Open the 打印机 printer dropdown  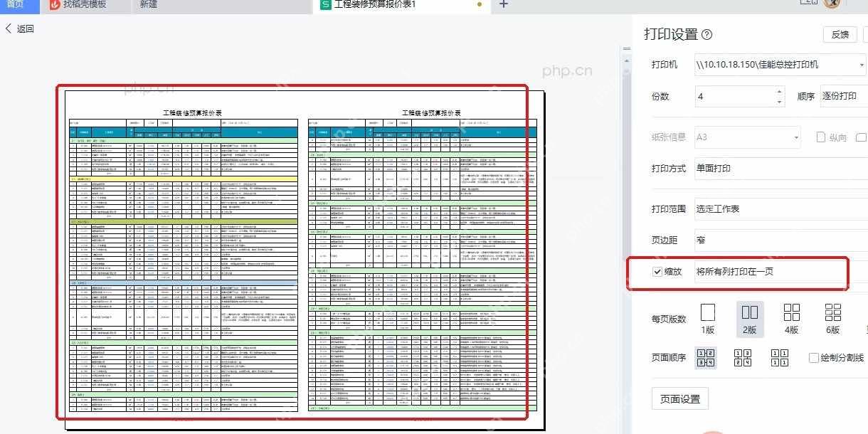pyautogui.click(x=780, y=65)
